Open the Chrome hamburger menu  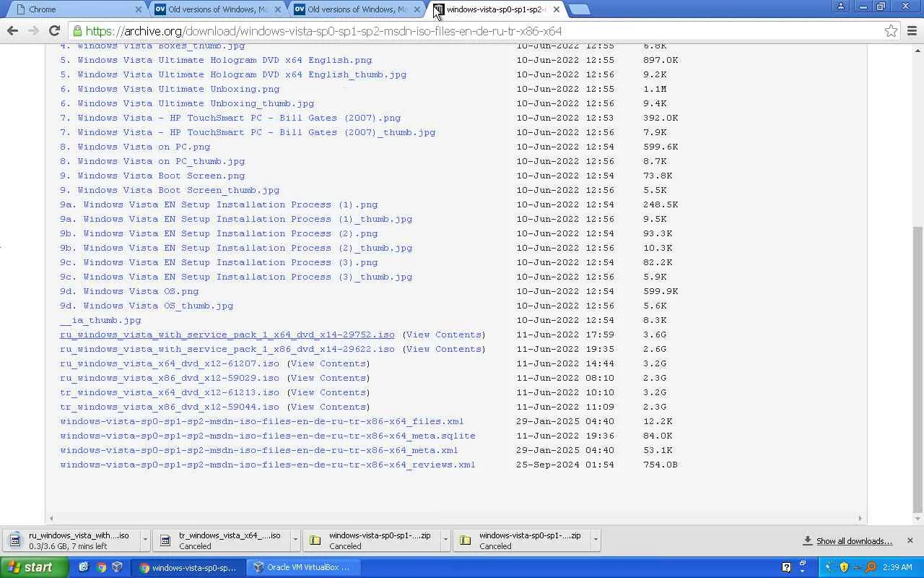[912, 30]
